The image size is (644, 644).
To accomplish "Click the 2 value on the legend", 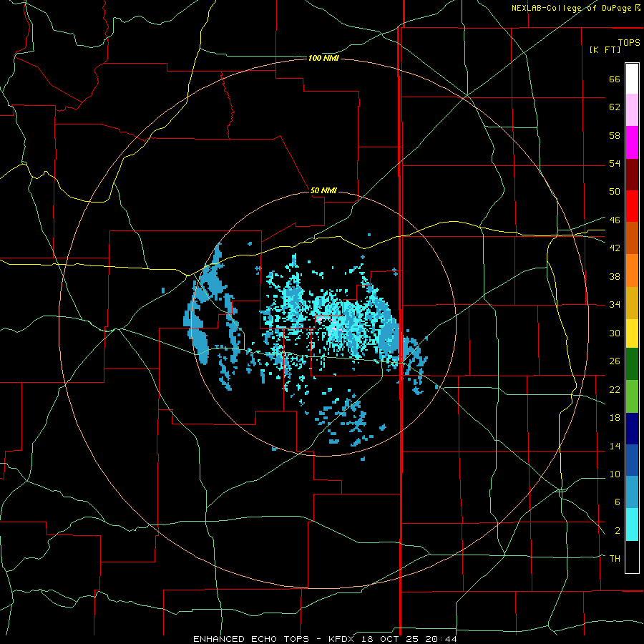I will point(617,531).
